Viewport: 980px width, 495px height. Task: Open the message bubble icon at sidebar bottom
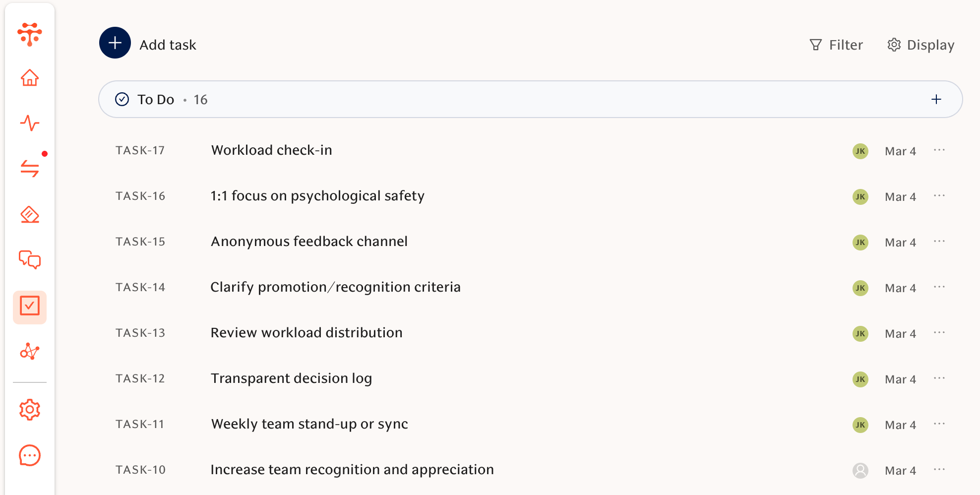30,455
